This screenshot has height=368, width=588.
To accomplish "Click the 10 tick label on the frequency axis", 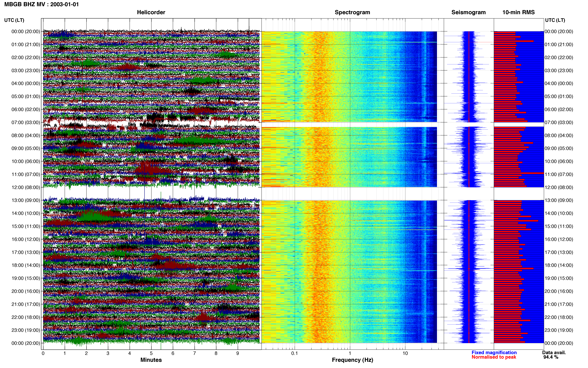I will pyautogui.click(x=405, y=353).
